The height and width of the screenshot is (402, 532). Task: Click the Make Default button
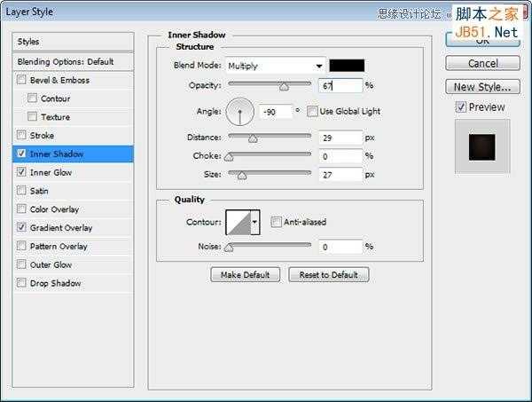coord(246,275)
